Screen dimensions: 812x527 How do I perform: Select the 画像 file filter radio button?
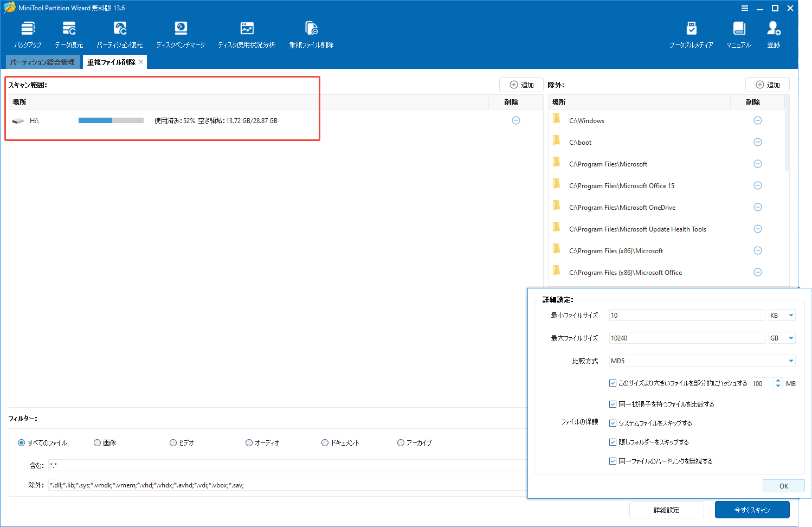[x=96, y=442]
